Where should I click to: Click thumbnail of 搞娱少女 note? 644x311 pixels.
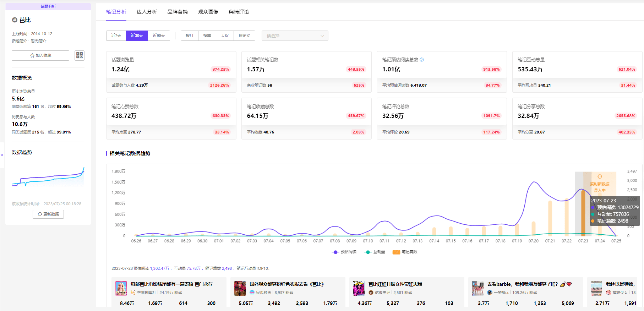pyautogui.click(x=596, y=288)
